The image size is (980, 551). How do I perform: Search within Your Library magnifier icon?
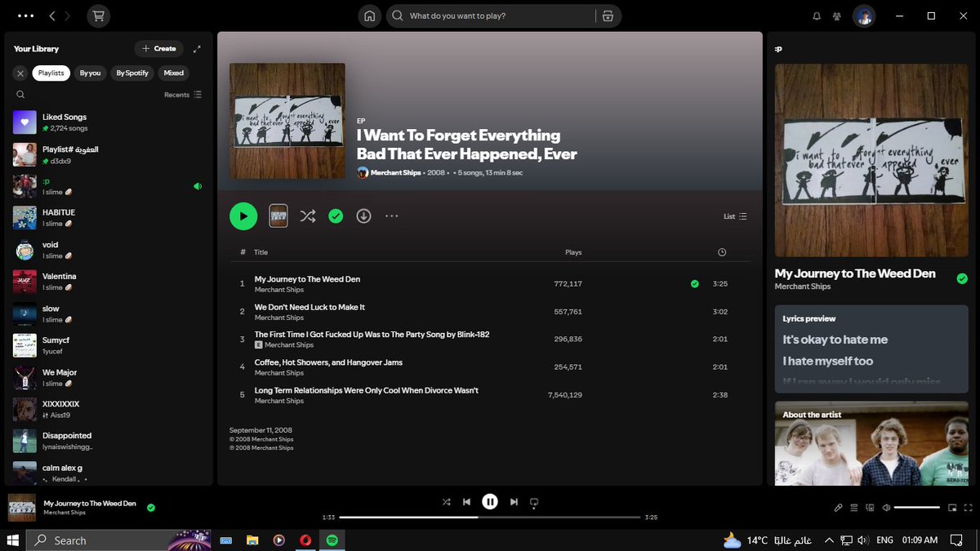(20, 95)
